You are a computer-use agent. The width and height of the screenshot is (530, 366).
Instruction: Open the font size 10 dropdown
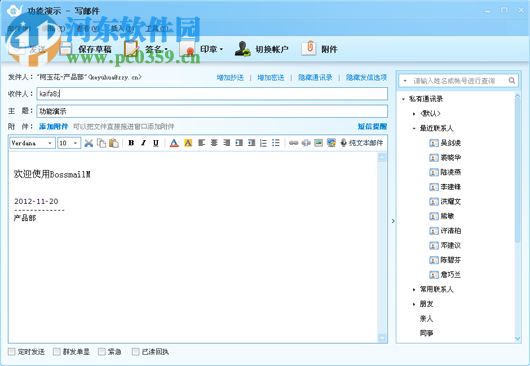point(75,143)
